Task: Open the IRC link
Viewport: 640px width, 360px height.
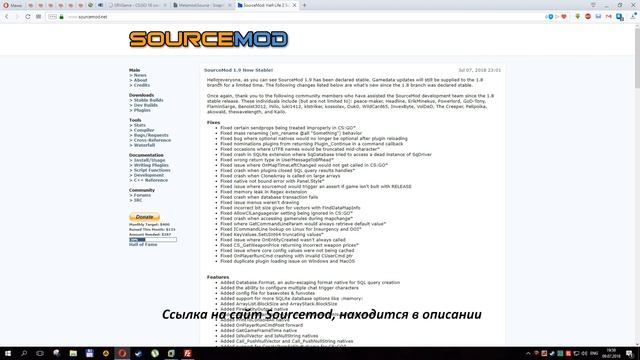Action: (x=138, y=200)
